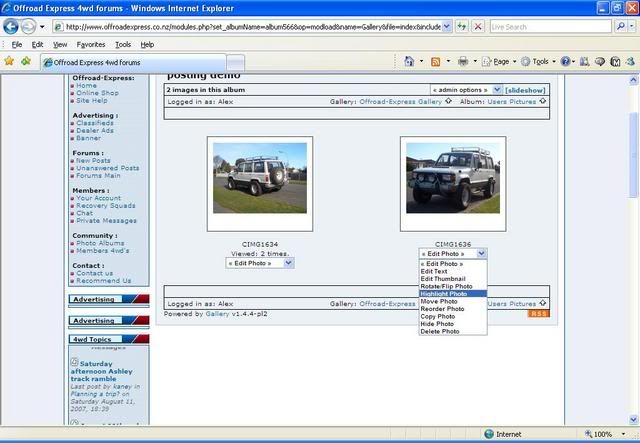Open the admin options dropdown
The image size is (640, 443).
(466, 90)
